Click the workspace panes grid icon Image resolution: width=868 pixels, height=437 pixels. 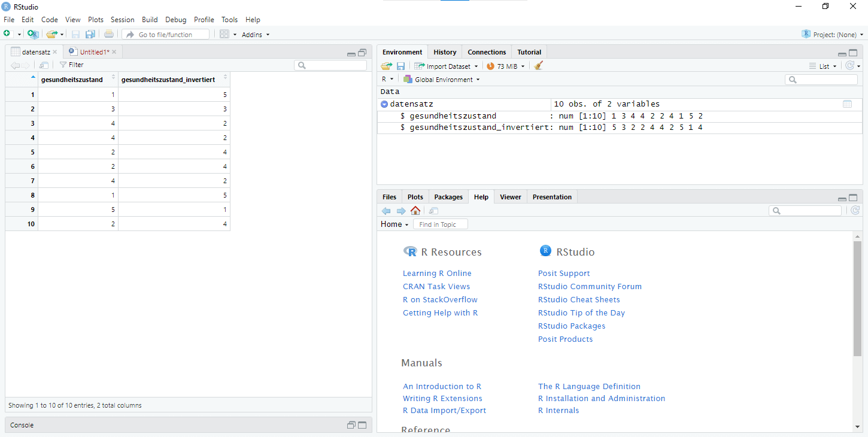(x=224, y=34)
